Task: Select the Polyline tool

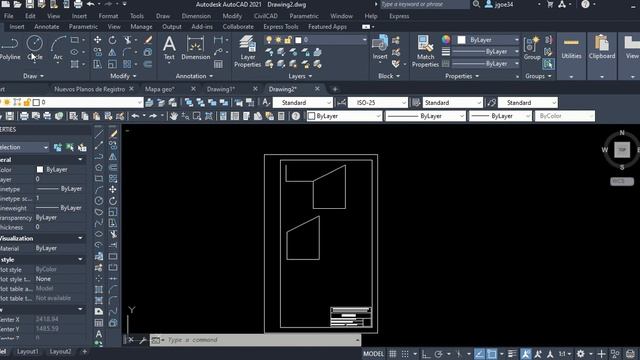Action: coord(10,48)
